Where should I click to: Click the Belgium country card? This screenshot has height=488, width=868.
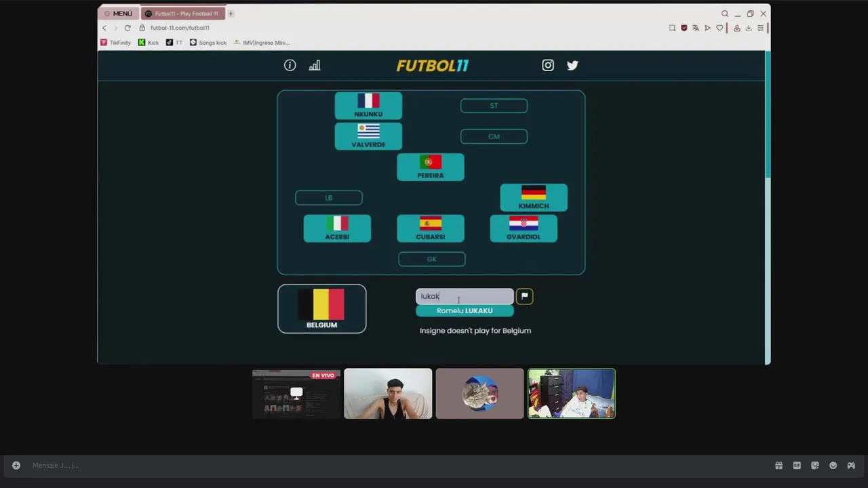tap(322, 308)
